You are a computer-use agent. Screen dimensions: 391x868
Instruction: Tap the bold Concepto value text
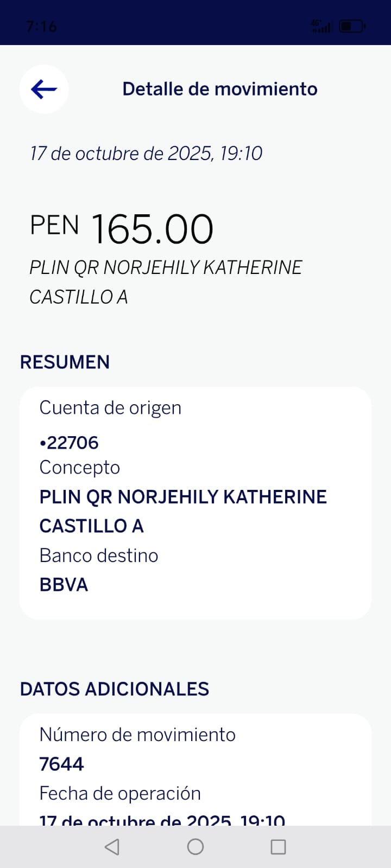click(183, 511)
